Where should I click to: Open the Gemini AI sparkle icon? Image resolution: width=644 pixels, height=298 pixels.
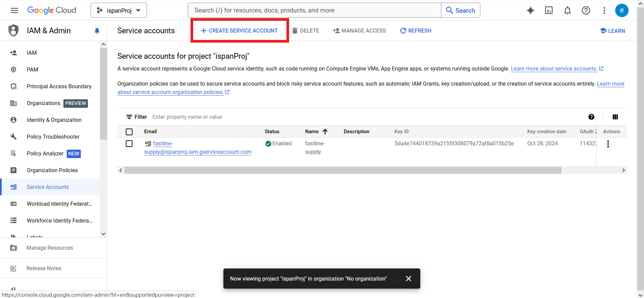point(531,10)
